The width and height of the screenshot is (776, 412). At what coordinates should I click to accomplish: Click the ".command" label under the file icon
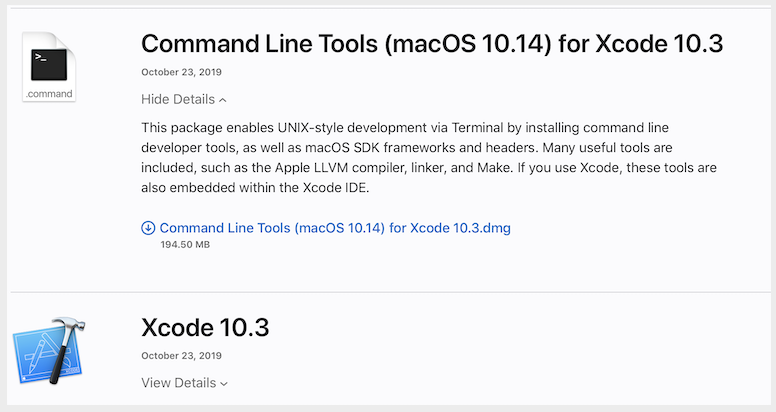coord(49,94)
